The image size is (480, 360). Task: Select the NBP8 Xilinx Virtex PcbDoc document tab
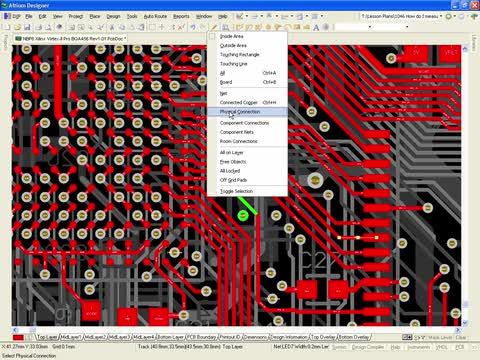[70, 39]
